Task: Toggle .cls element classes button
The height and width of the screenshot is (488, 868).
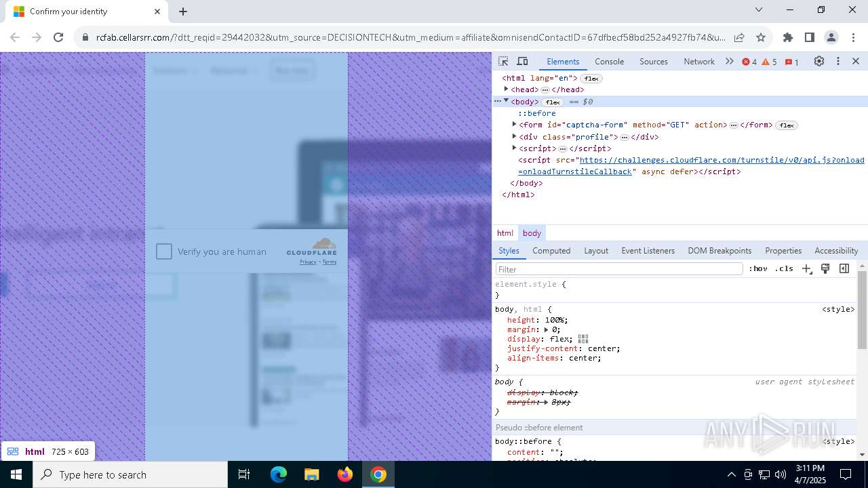Action: (784, 268)
